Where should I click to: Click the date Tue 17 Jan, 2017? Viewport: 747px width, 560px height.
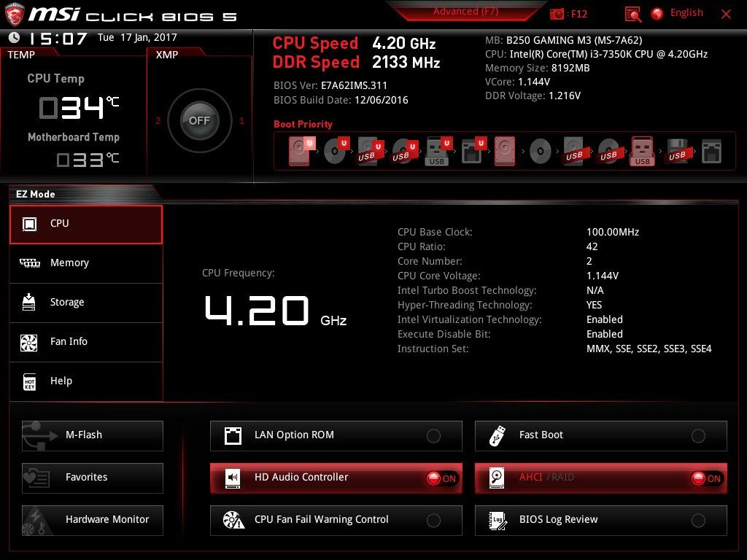click(137, 38)
